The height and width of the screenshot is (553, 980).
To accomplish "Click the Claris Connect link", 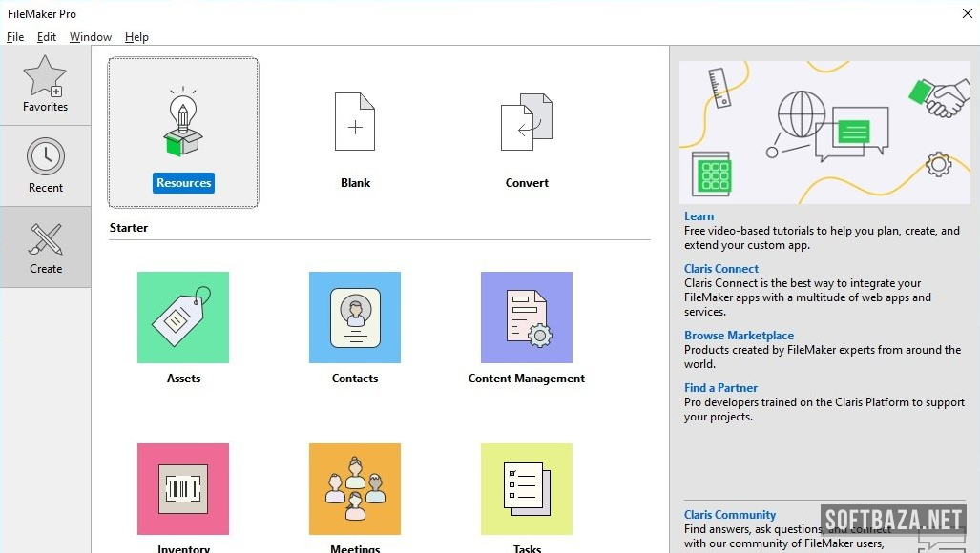I will [x=721, y=269].
